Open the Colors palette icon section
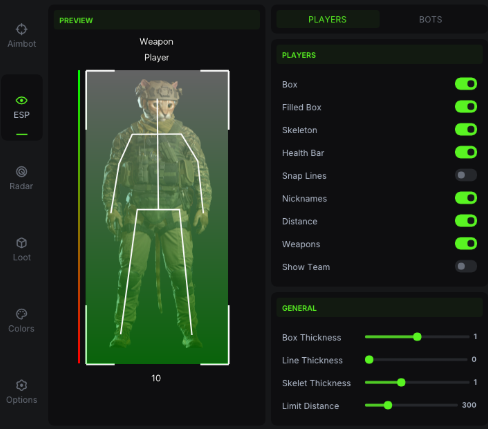The width and height of the screenshot is (488, 429). coord(22,314)
